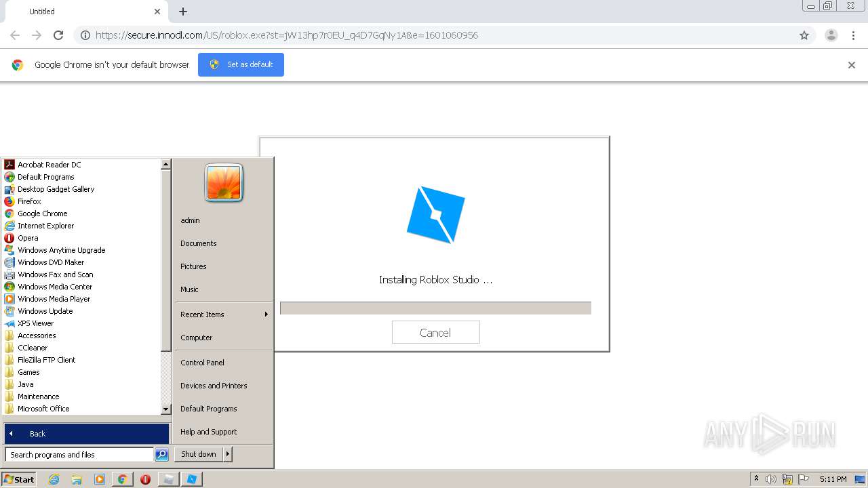Click the Roblox Studio install progress bar
Image resolution: width=868 pixels, height=488 pixels.
(x=435, y=308)
